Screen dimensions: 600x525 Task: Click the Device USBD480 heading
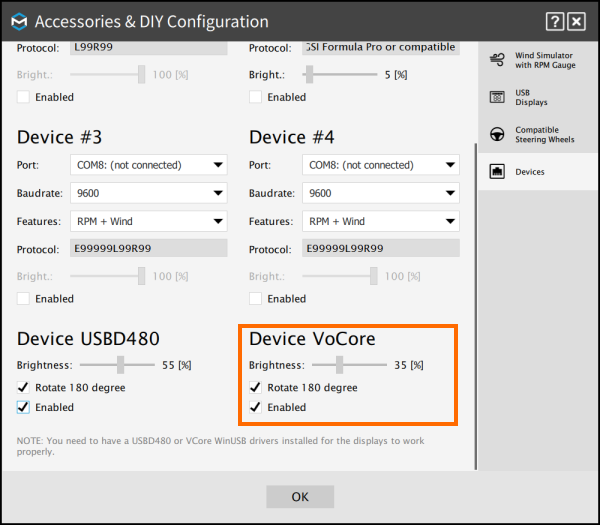point(88,339)
